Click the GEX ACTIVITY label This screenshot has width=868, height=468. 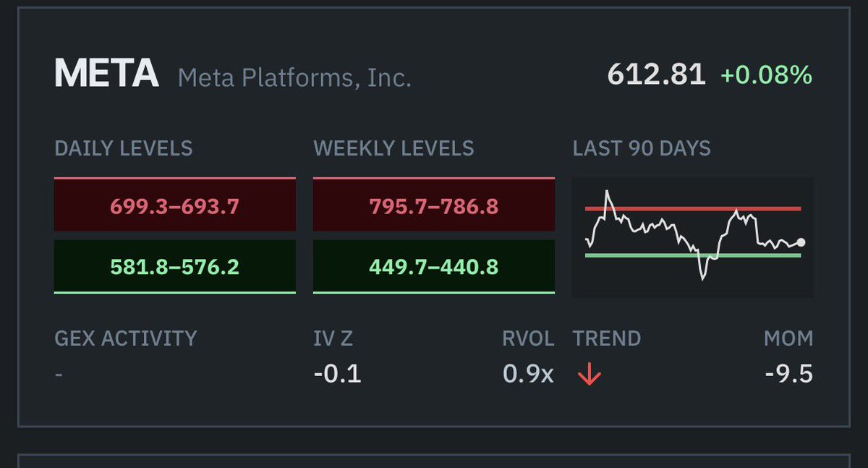click(x=126, y=338)
